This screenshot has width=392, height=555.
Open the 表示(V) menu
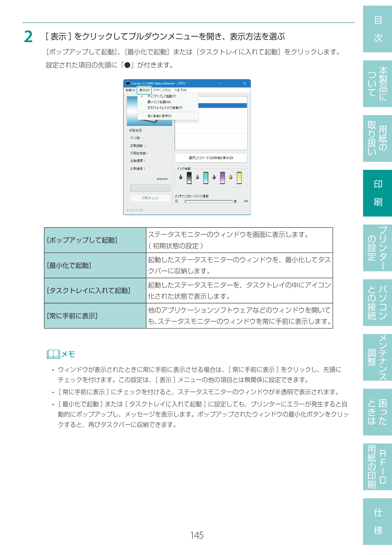click(144, 90)
